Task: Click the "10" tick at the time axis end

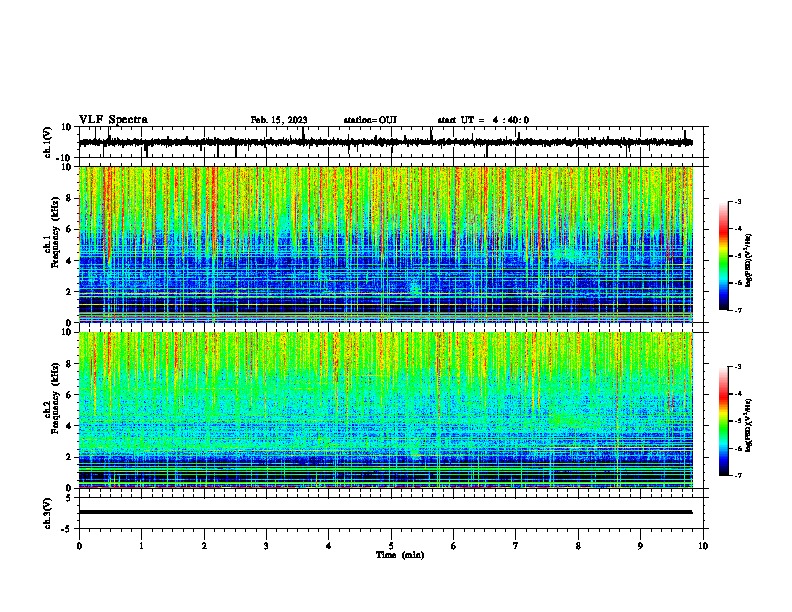Action: tap(703, 546)
